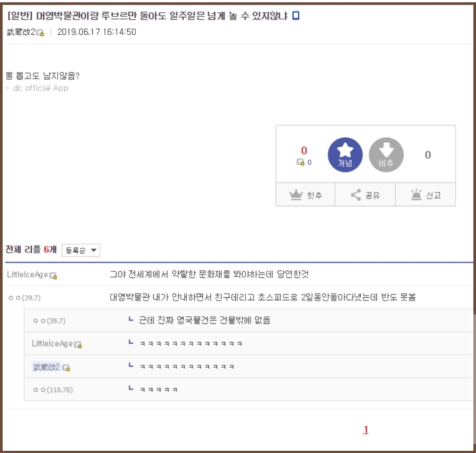This screenshot has height=453, width=476.
Task: Go to comment page 1
Action: pyautogui.click(x=365, y=430)
